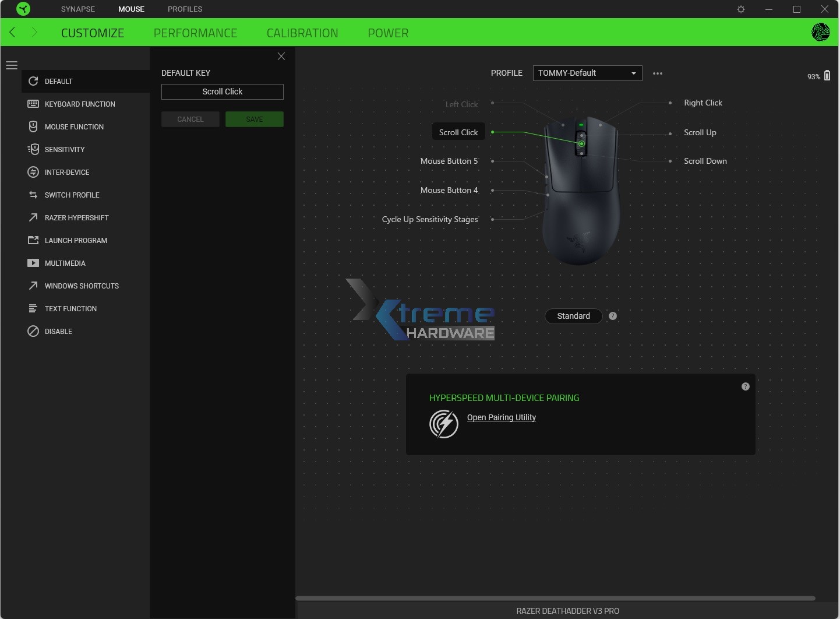
Task: Open the TOMMY-Default profile dropdown
Action: [587, 73]
